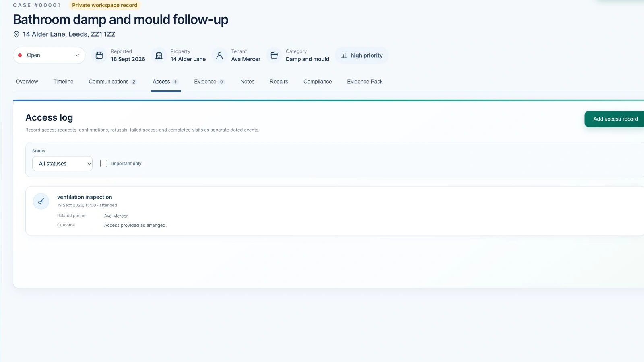Click the key icon on ventilation inspection record
The width and height of the screenshot is (644, 362).
41,201
